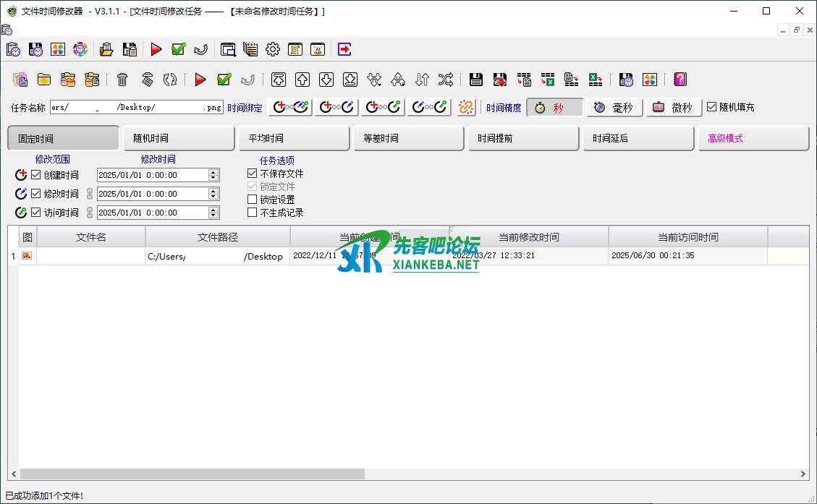Click the 任务名称 input field

click(136, 107)
